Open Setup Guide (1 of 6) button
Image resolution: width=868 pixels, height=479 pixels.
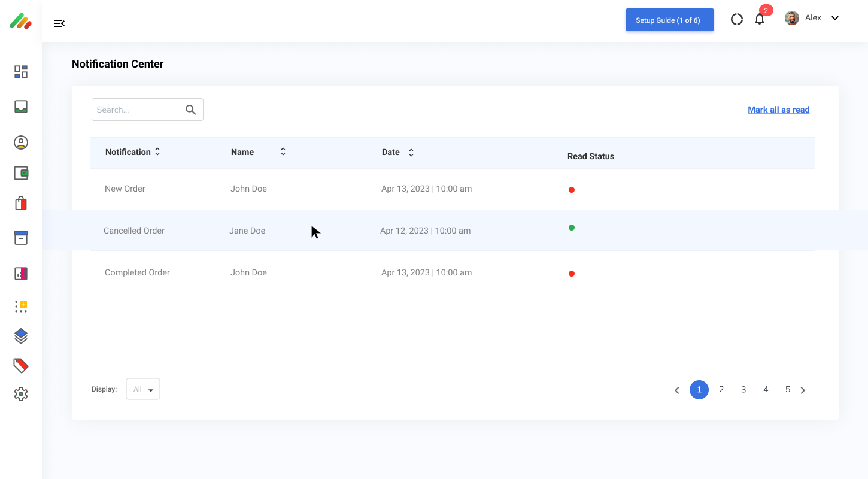669,20
